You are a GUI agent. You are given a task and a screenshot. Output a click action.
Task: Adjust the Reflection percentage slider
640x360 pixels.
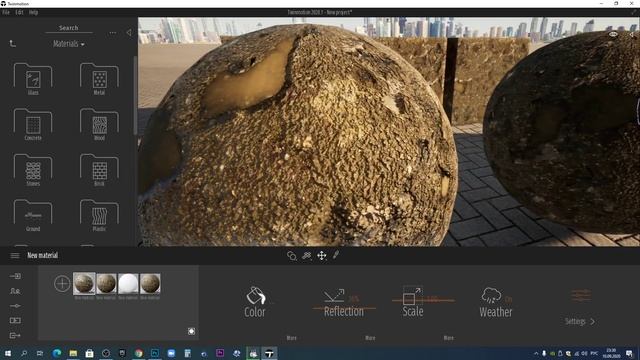344,308
